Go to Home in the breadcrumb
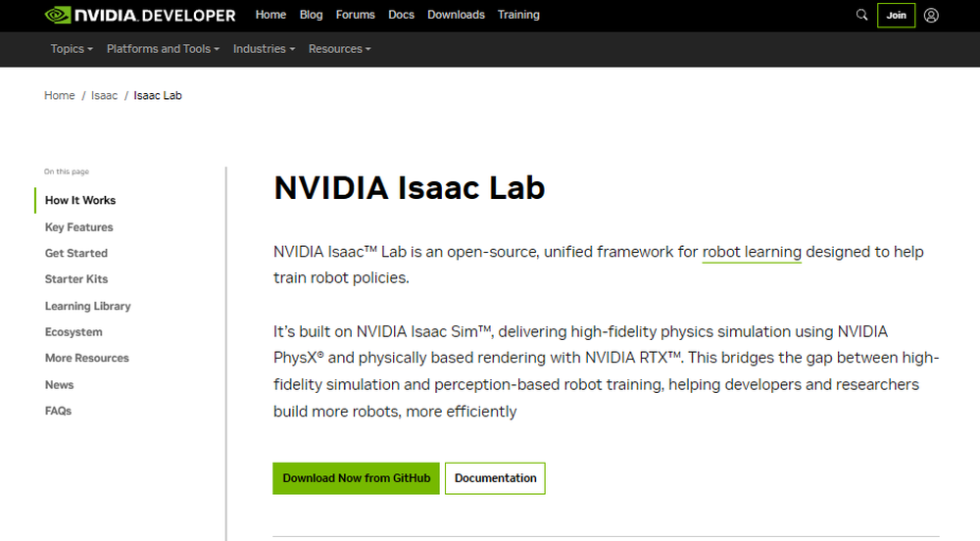 click(x=60, y=96)
